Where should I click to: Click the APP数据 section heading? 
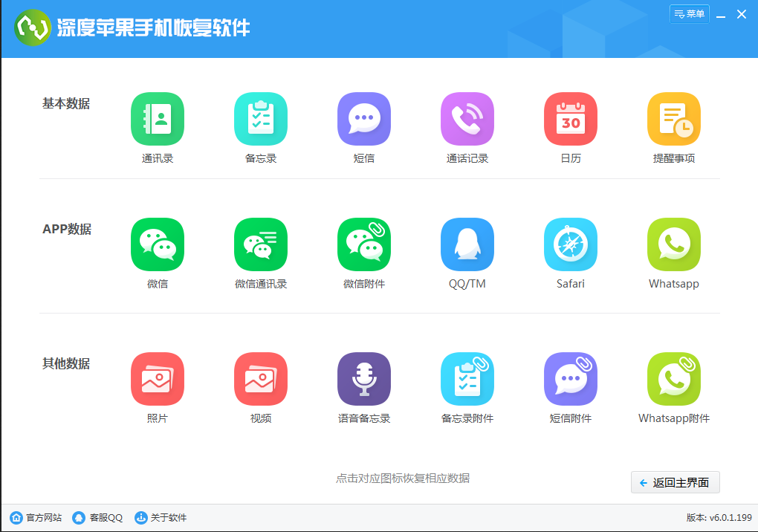(x=67, y=229)
